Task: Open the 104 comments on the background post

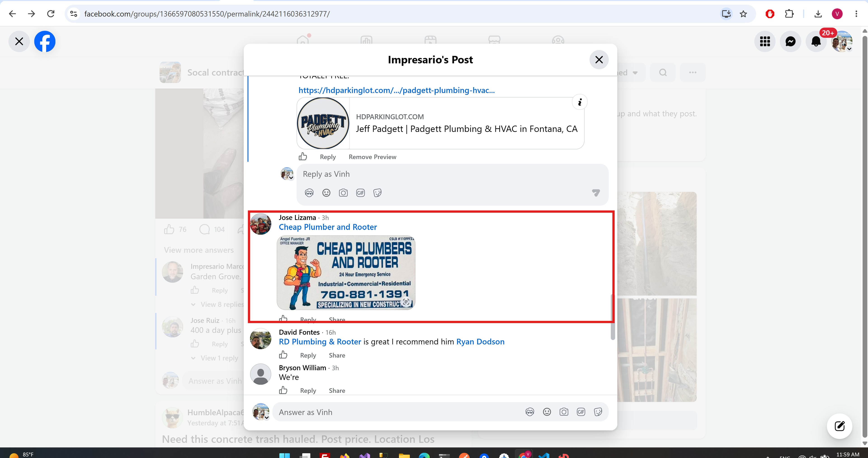Action: (212, 229)
